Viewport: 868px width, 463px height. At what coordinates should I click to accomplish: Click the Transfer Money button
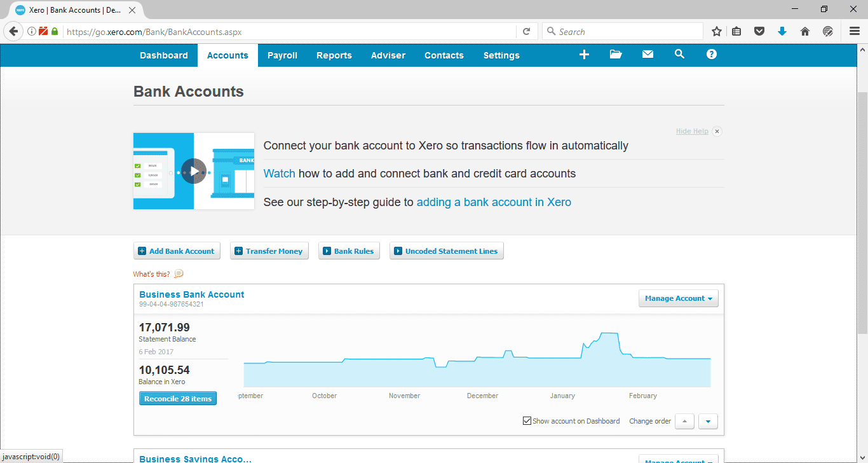[x=269, y=251]
